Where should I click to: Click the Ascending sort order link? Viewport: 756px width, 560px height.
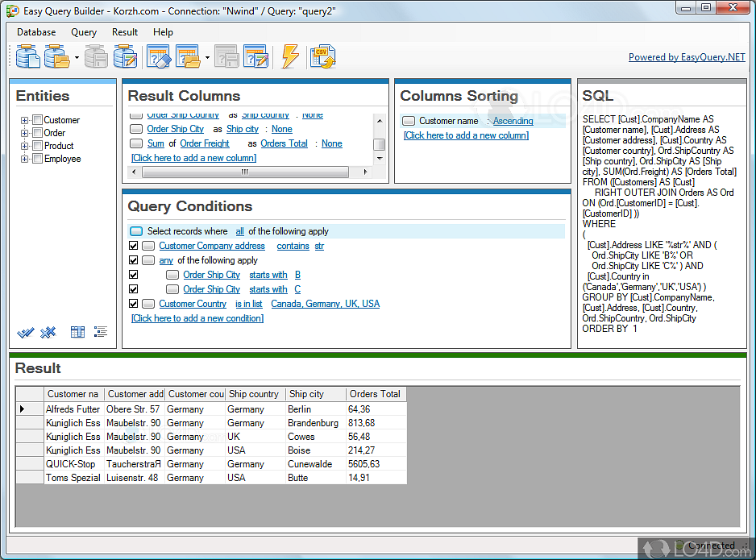(x=513, y=121)
